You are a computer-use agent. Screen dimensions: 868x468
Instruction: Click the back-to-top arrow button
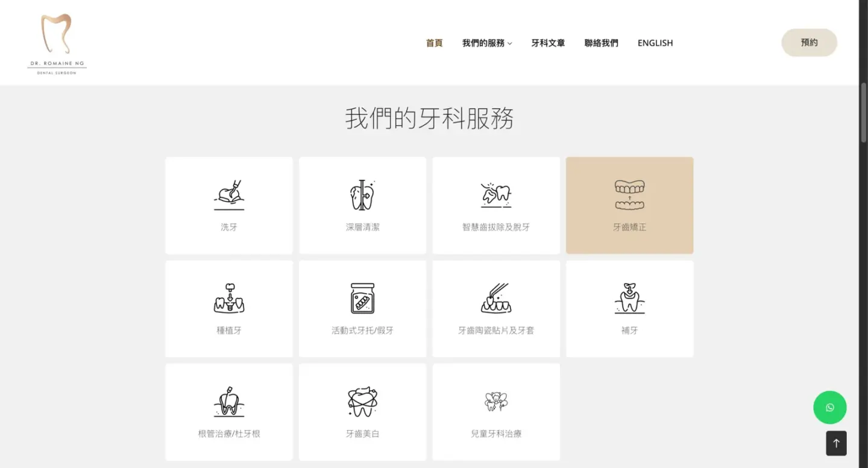(836, 443)
